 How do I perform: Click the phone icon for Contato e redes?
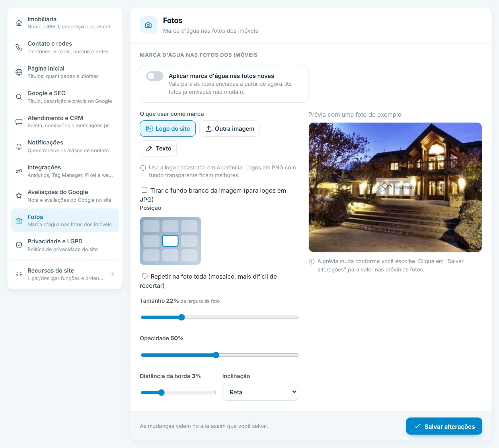tap(19, 47)
